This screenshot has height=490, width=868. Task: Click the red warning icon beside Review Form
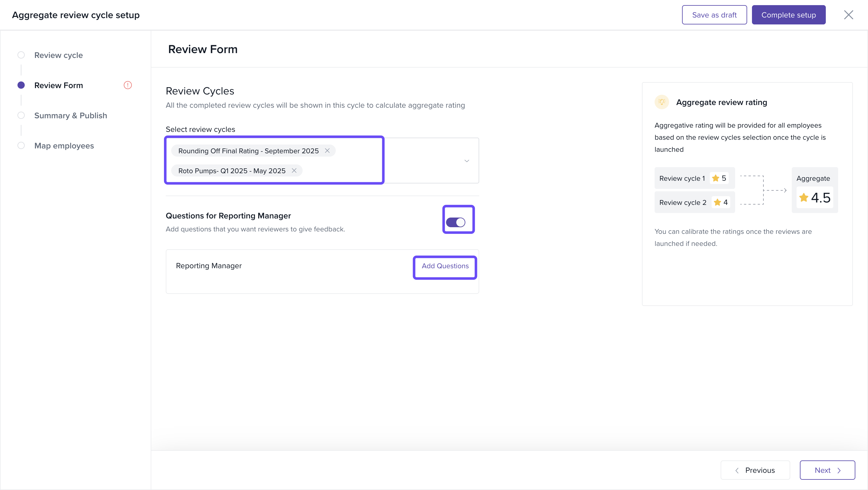click(128, 85)
